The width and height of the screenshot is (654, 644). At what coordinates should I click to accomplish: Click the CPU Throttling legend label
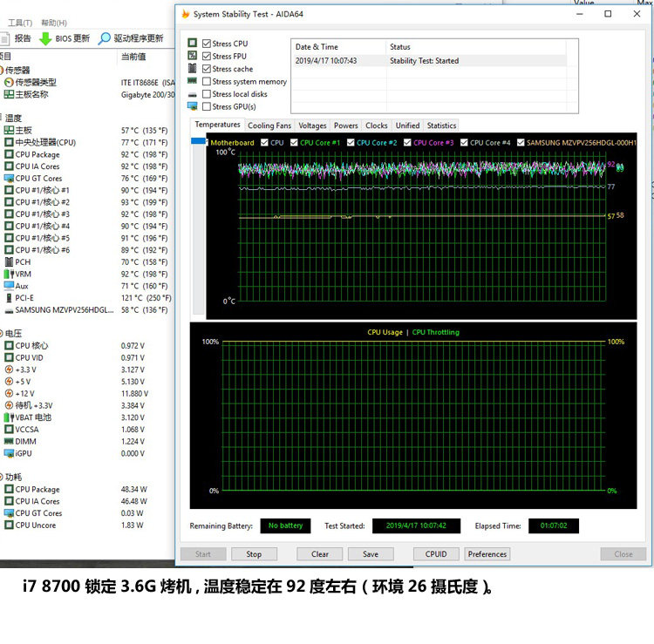click(435, 332)
